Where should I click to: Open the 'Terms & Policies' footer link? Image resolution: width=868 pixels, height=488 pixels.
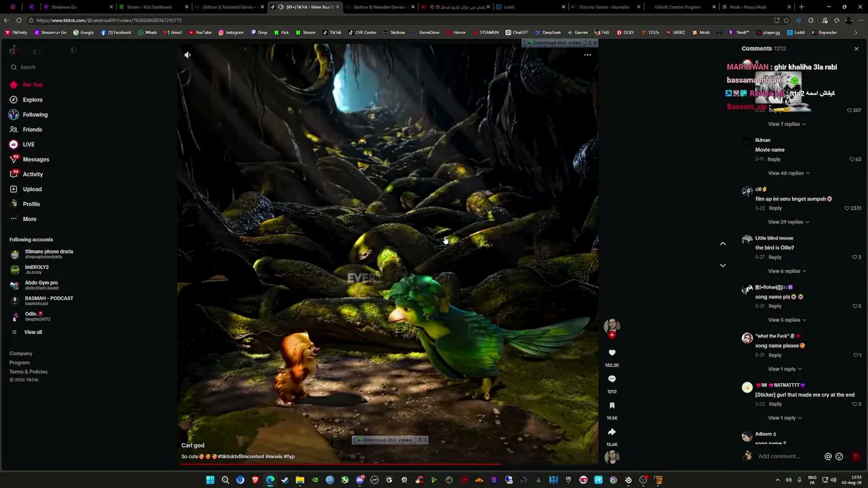(28, 371)
